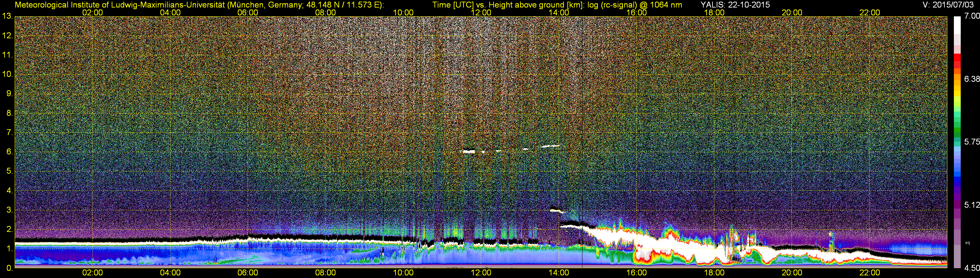This screenshot has height=278, width=980.
Task: Click the 1 km height axis label
Action: [x=9, y=249]
